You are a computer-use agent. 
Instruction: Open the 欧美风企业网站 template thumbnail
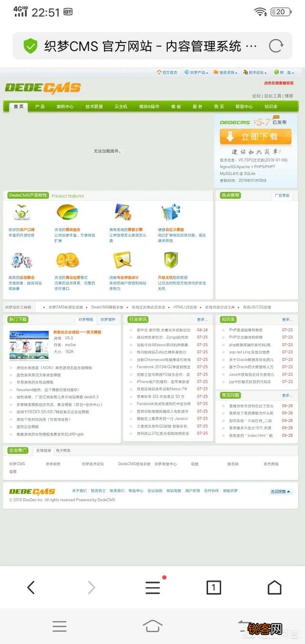[29, 345]
